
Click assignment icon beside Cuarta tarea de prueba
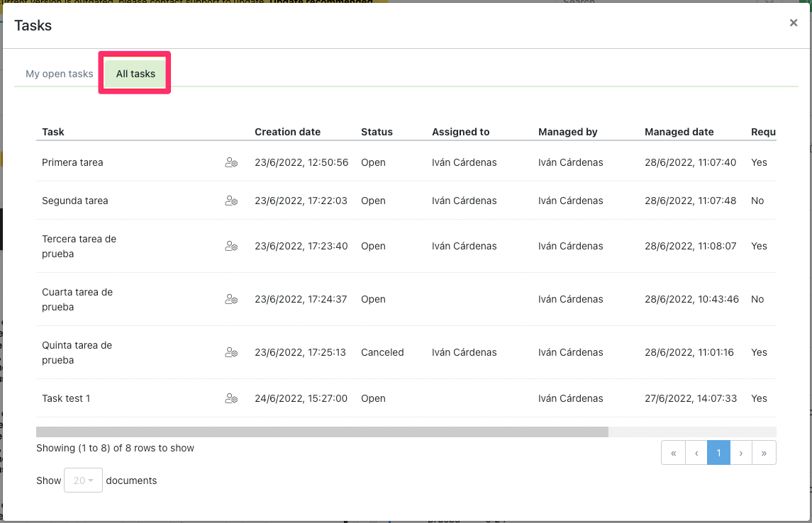tap(231, 299)
